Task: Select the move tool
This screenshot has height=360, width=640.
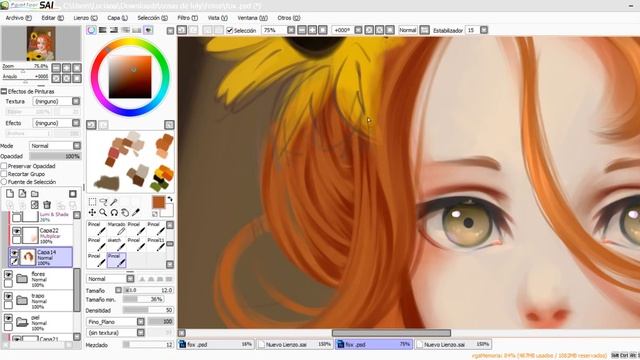Action: point(92,213)
